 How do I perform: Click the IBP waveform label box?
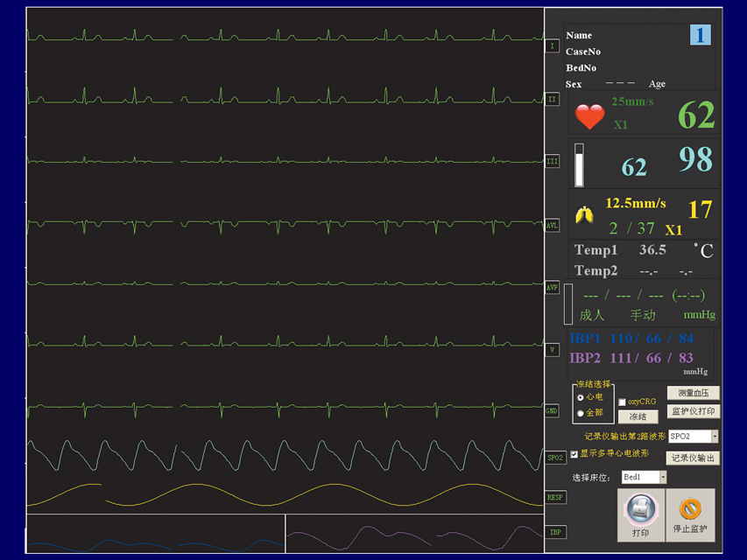tap(555, 532)
